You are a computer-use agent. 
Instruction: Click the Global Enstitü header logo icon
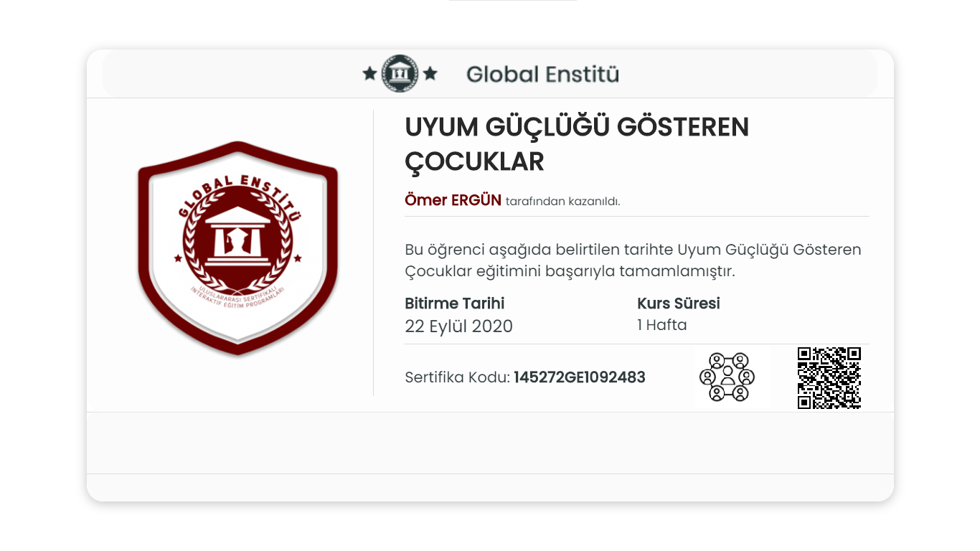point(400,73)
